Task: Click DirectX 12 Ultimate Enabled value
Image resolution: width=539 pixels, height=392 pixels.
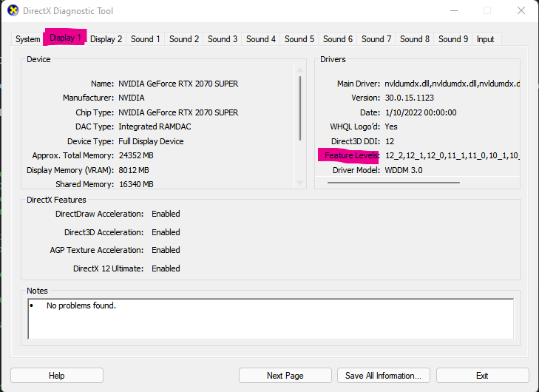Action: 166,268
